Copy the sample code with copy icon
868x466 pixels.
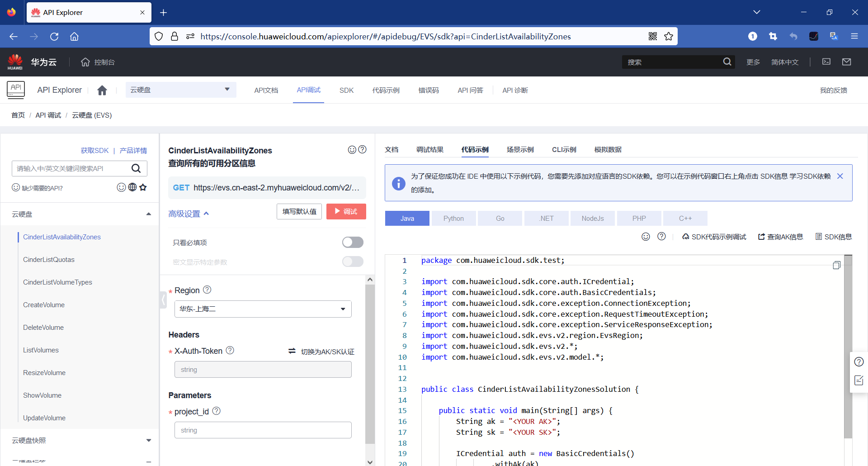(x=836, y=265)
